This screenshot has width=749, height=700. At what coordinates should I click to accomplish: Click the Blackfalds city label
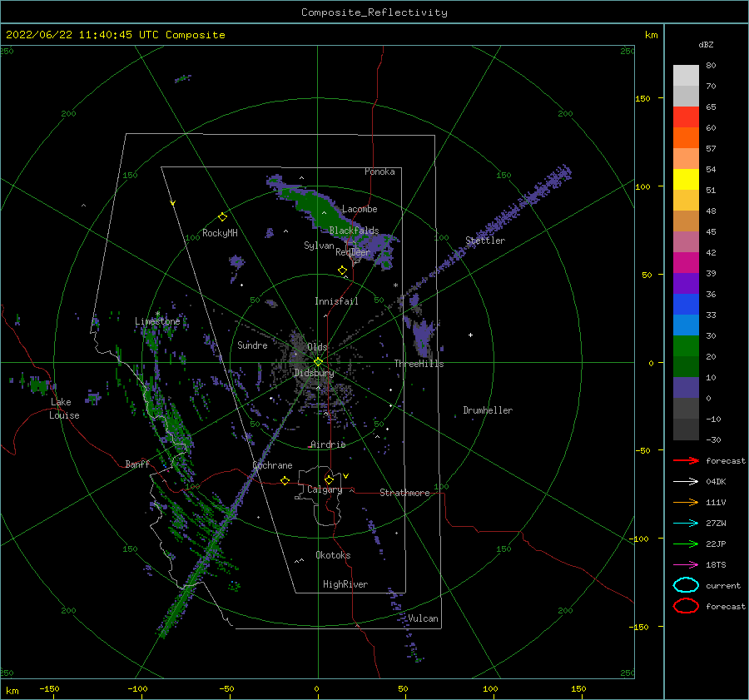coord(354,231)
